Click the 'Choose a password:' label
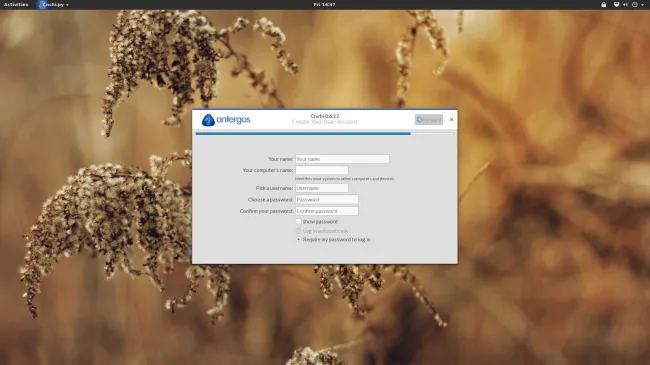 point(270,200)
